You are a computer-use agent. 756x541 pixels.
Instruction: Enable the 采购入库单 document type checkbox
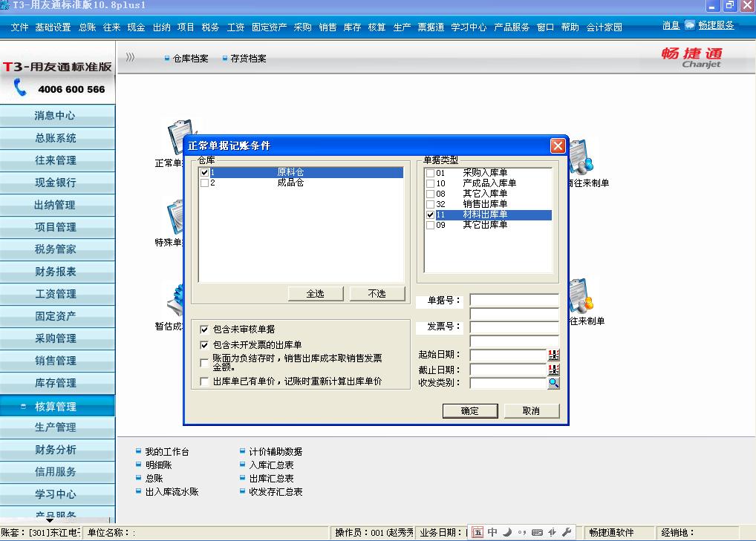pyautogui.click(x=429, y=171)
